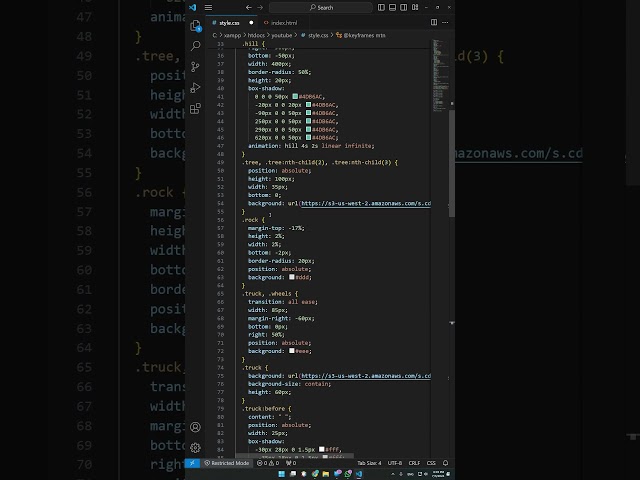Place cursor on '.truck:before {' line
This screenshot has width=640, height=480.
coord(267,409)
